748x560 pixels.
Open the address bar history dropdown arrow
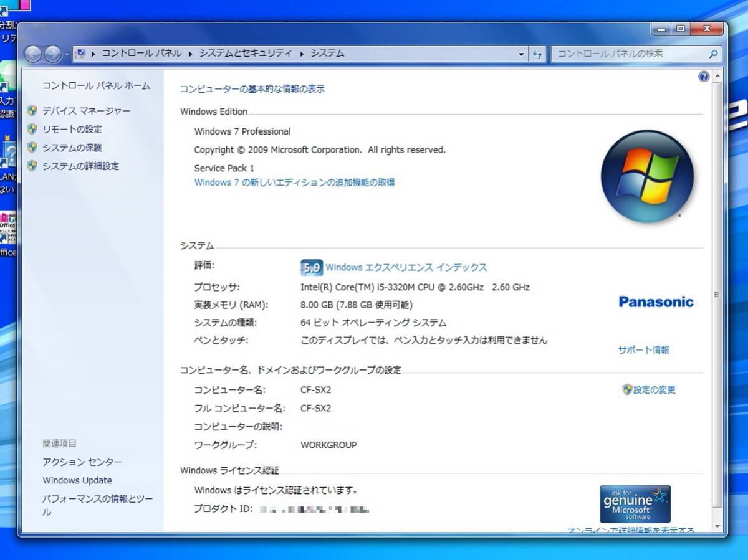tap(522, 54)
